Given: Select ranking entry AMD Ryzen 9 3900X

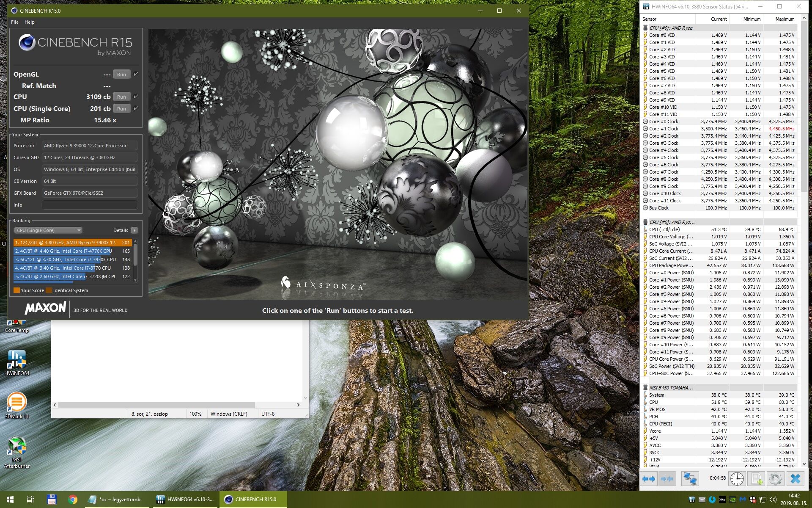Looking at the screenshot, I should (x=72, y=243).
